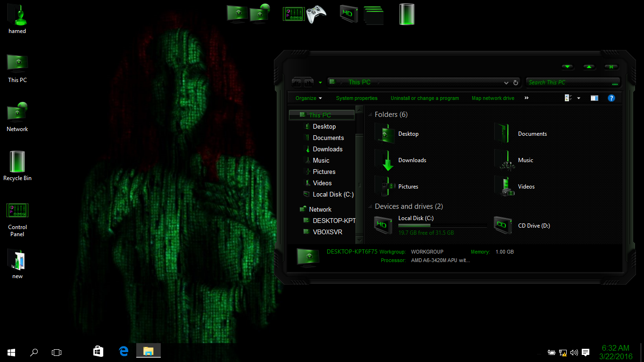Open the Action Center notification icon
644x362 pixels.
pos(586,352)
